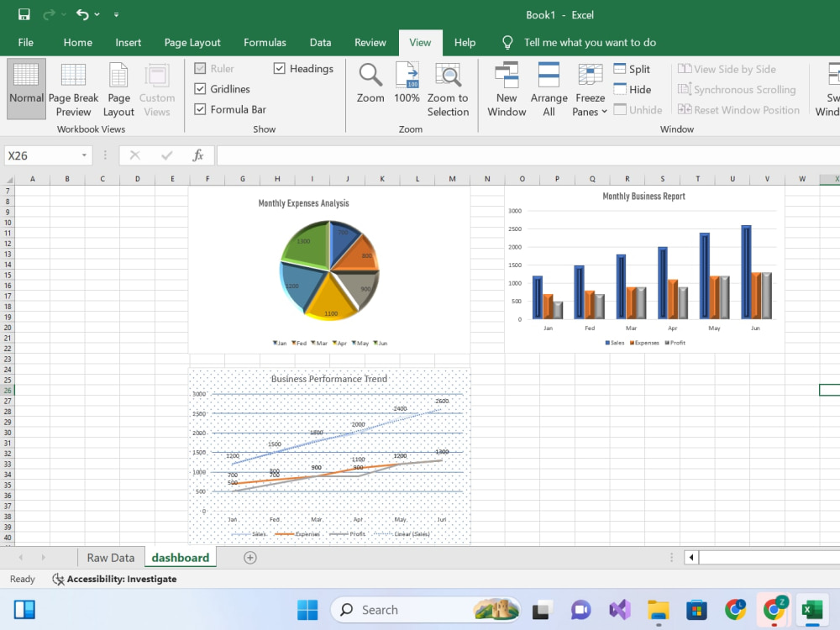Click the Excel taskbar icon
The image size is (840, 630).
pos(812,610)
